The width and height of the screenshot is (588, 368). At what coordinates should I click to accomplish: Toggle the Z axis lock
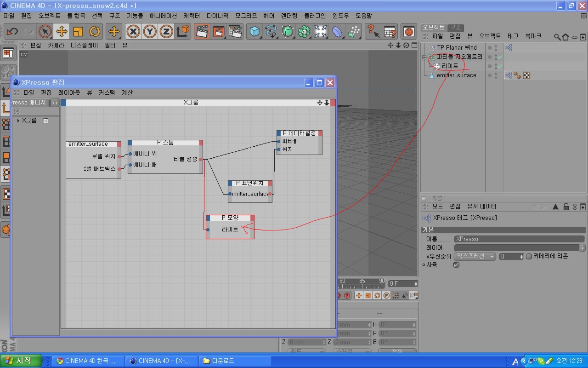click(166, 32)
